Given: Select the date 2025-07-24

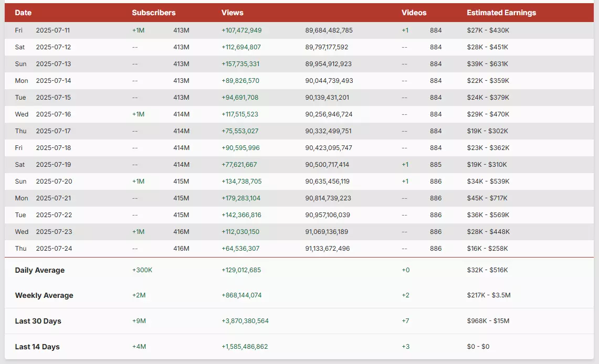Looking at the screenshot, I should (54, 249).
